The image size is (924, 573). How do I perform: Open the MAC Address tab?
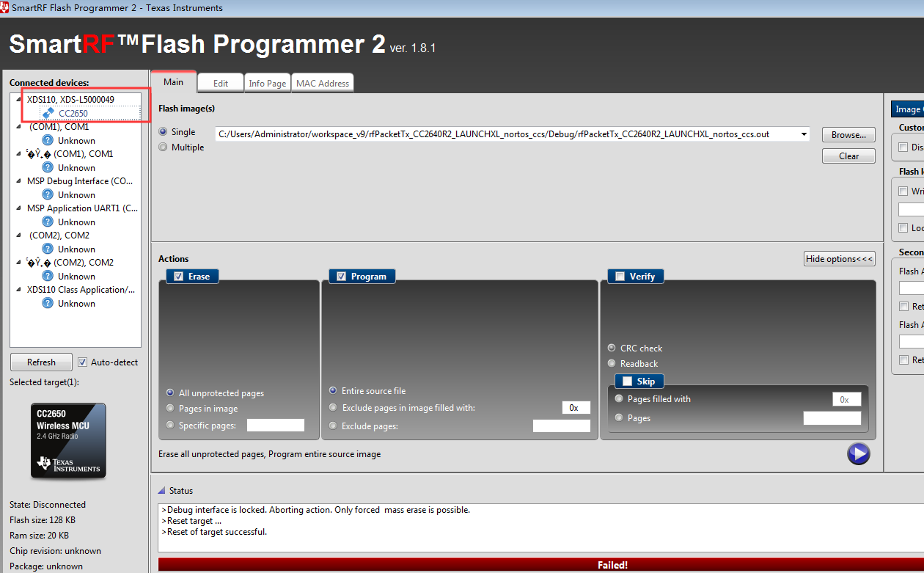[x=323, y=83]
